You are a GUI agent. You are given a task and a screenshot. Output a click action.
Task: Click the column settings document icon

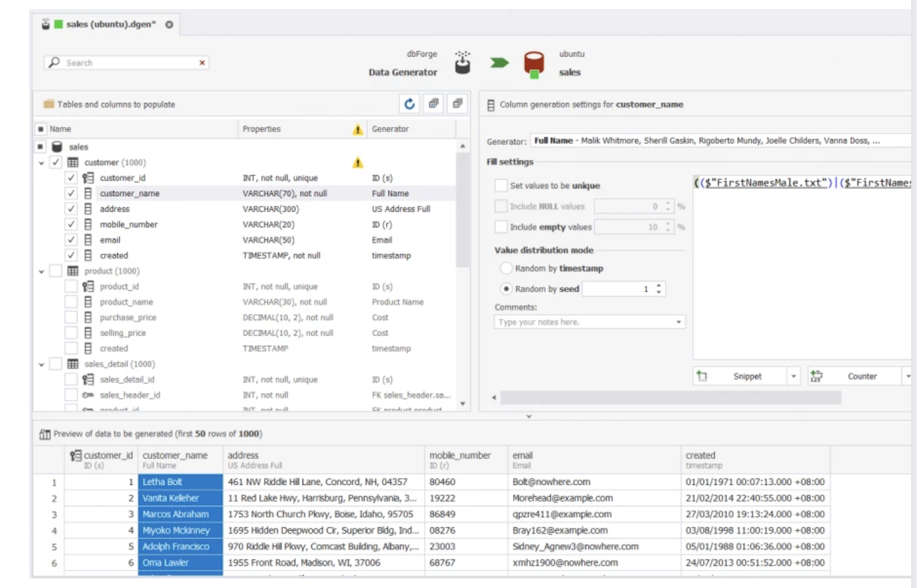click(491, 105)
